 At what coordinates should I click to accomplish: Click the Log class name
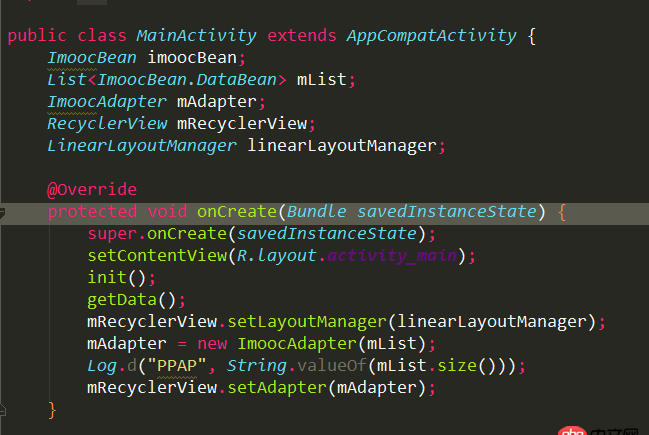click(102, 365)
